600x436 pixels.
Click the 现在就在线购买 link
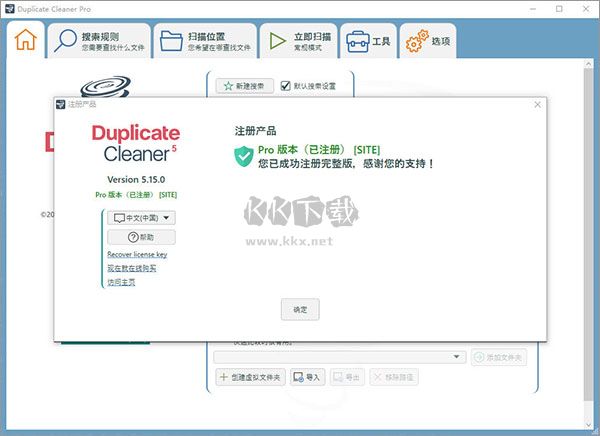[132, 268]
